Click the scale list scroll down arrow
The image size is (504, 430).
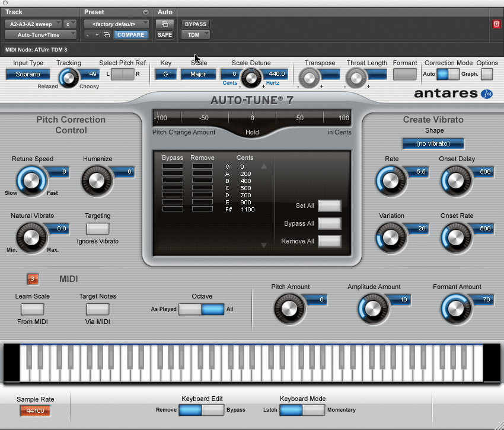(x=264, y=245)
